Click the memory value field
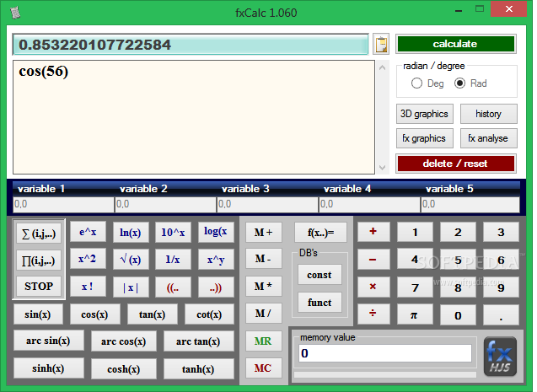The height and width of the screenshot is (392, 537). (385, 353)
